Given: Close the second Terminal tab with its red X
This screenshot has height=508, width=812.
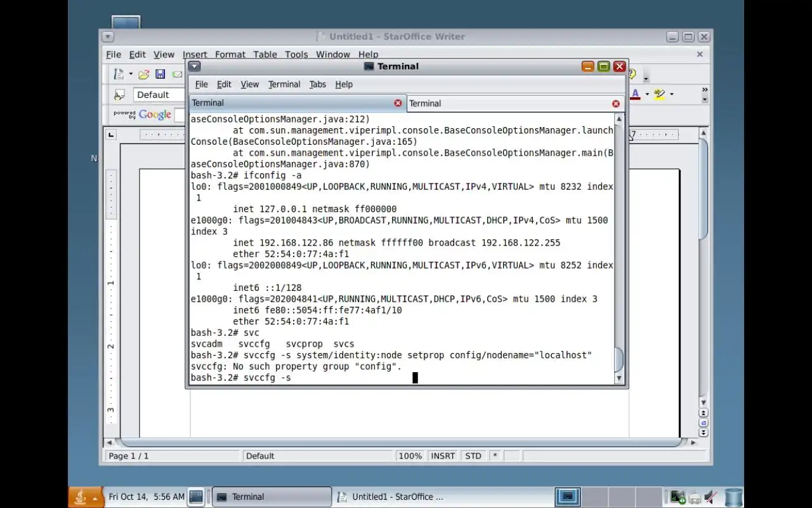Looking at the screenshot, I should (616, 104).
